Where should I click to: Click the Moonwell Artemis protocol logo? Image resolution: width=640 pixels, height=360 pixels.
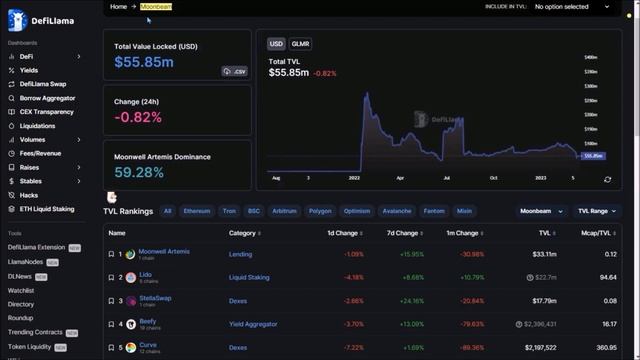pos(131,255)
